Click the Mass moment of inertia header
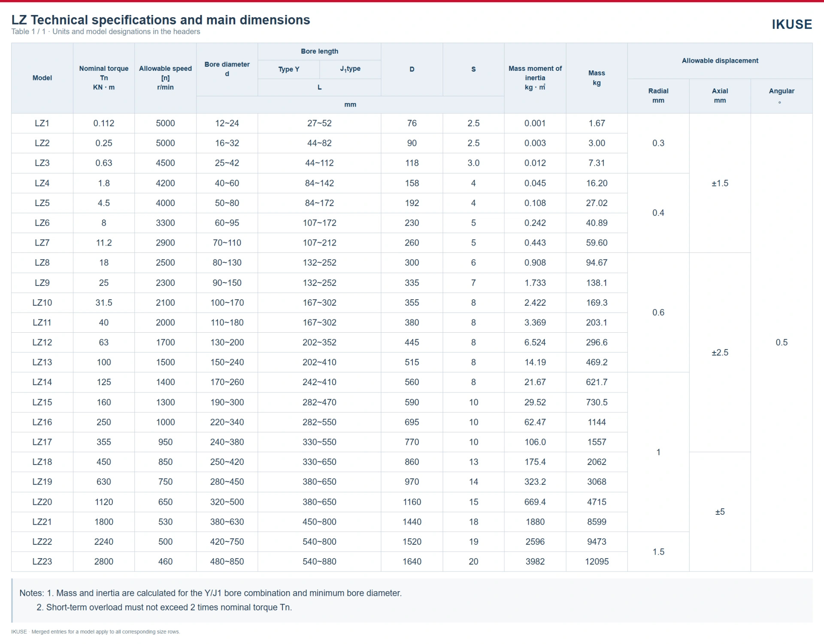This screenshot has height=644, width=824. (x=535, y=78)
